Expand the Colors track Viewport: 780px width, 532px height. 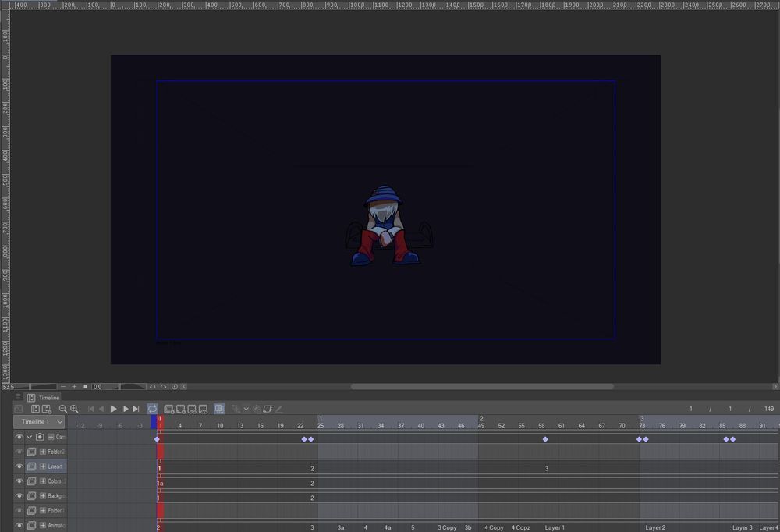pos(43,481)
